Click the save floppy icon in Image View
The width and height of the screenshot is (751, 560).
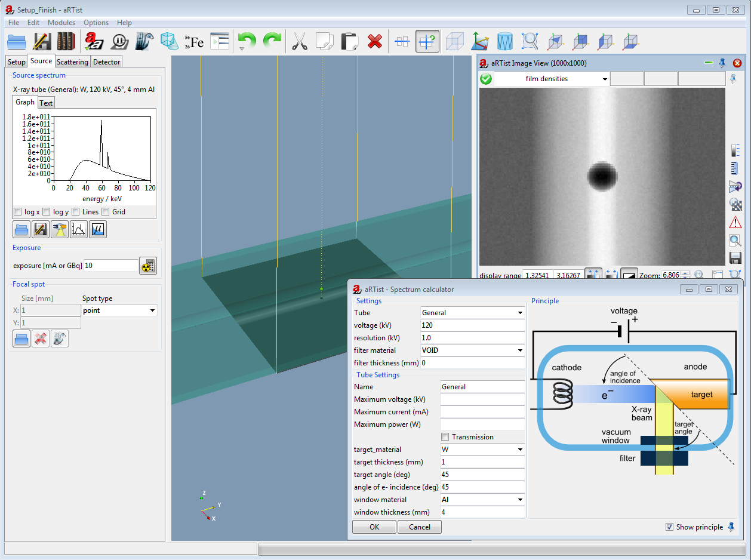click(735, 259)
